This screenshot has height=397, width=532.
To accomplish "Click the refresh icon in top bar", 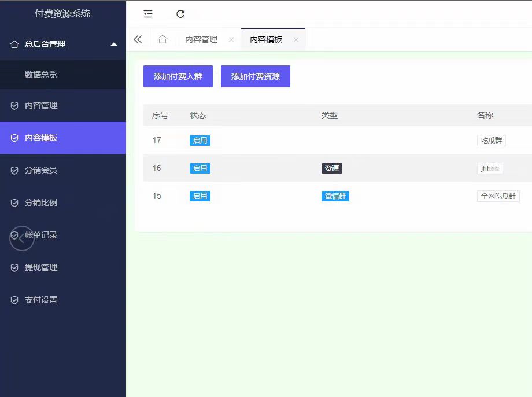I will coord(180,14).
